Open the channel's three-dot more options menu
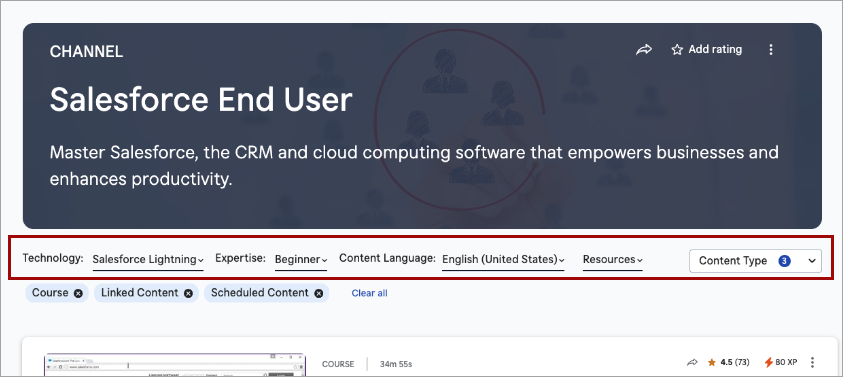 pyautogui.click(x=770, y=50)
